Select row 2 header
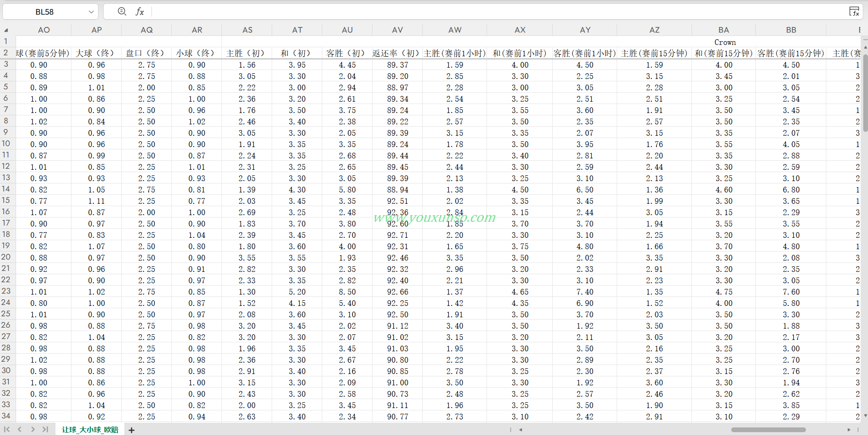 click(x=6, y=53)
